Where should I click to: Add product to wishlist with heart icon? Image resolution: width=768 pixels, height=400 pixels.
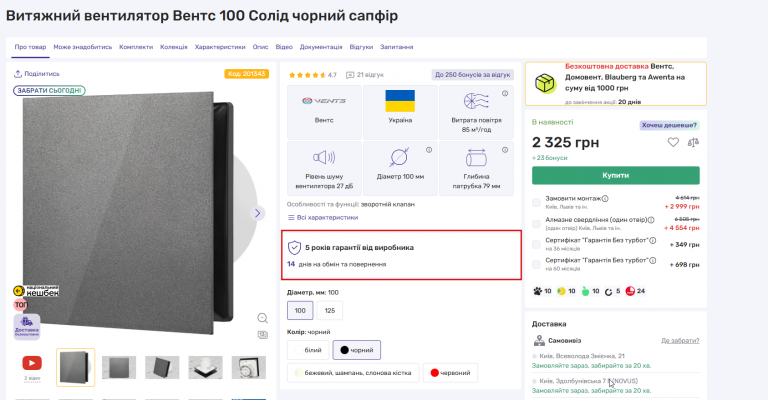[673, 142]
